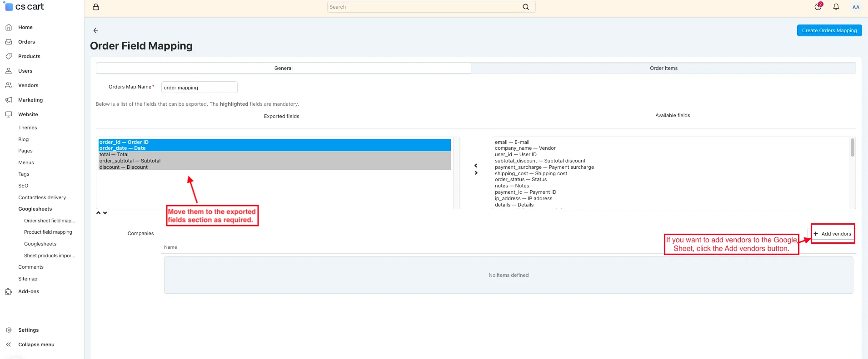Open Add-ons in the sidebar
Image resolution: width=868 pixels, height=359 pixels.
tap(29, 291)
